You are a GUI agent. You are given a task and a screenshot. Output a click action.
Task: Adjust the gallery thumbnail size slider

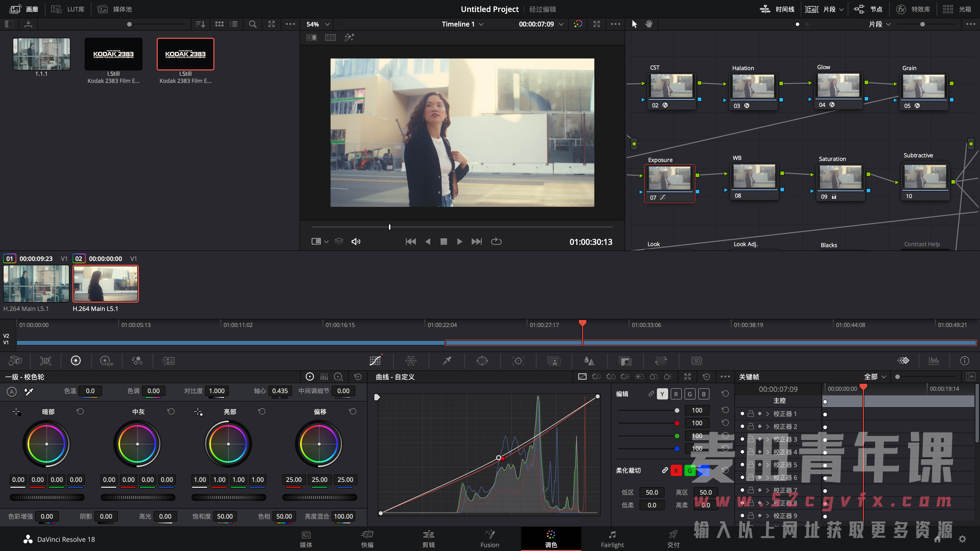click(129, 24)
